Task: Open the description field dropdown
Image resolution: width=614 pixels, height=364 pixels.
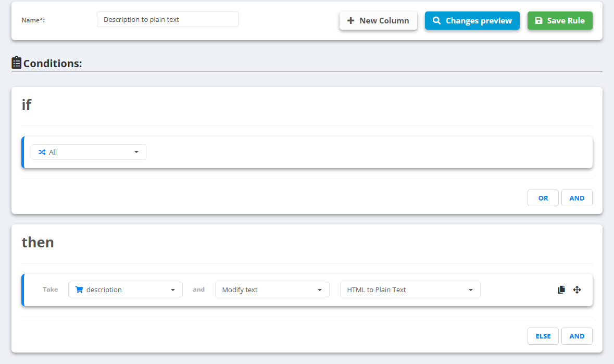Action: pos(126,290)
